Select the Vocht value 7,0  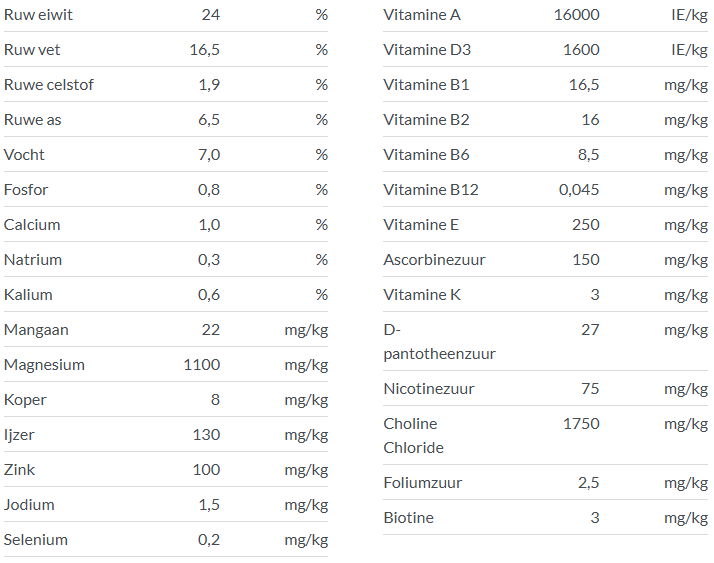point(209,155)
